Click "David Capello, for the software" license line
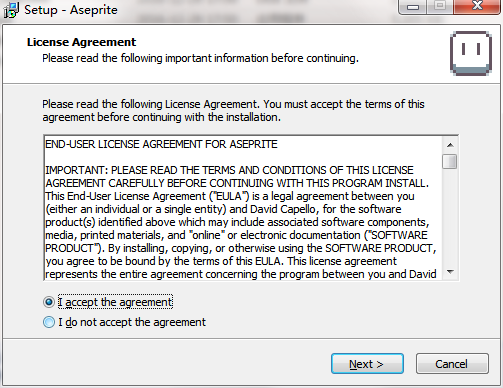 [326, 209]
